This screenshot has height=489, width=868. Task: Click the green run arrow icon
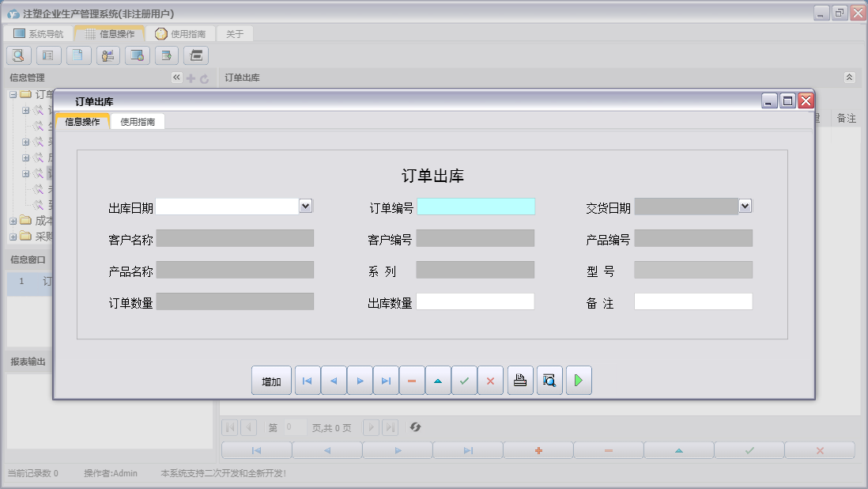[578, 381]
